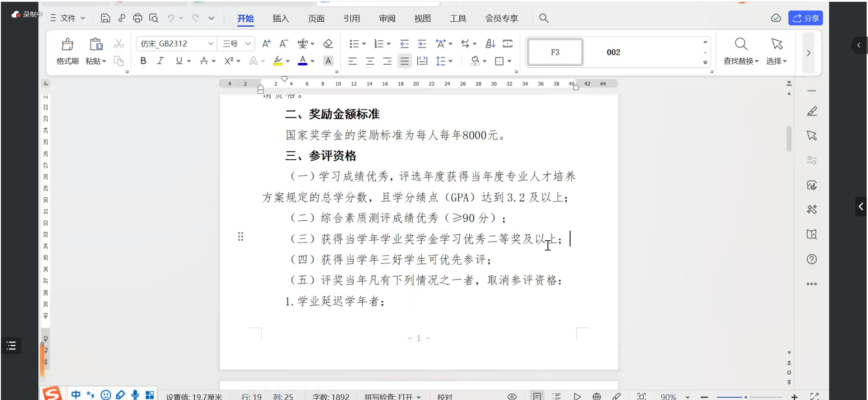This screenshot has width=868, height=400.
Task: Click the zoom slider in status bar
Action: click(745, 397)
